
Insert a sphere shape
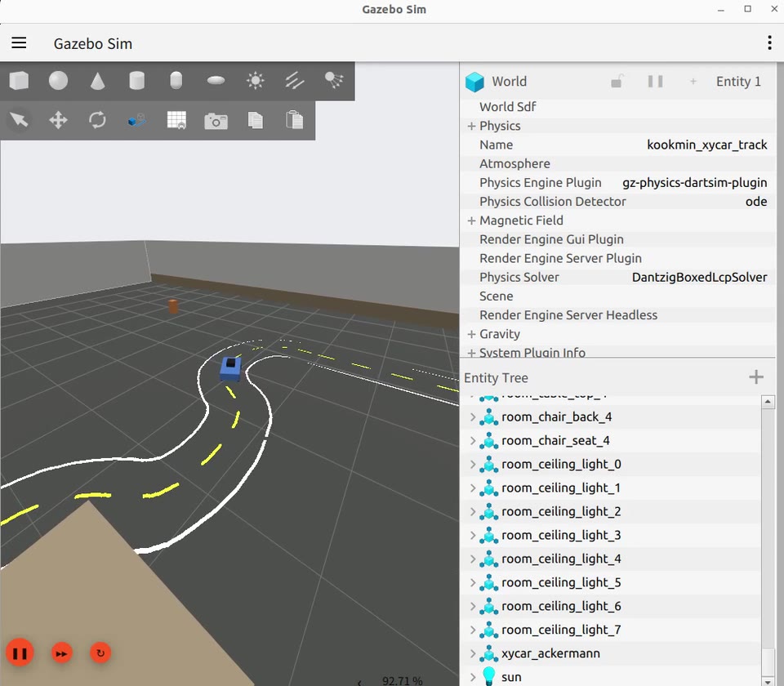pyautogui.click(x=58, y=81)
